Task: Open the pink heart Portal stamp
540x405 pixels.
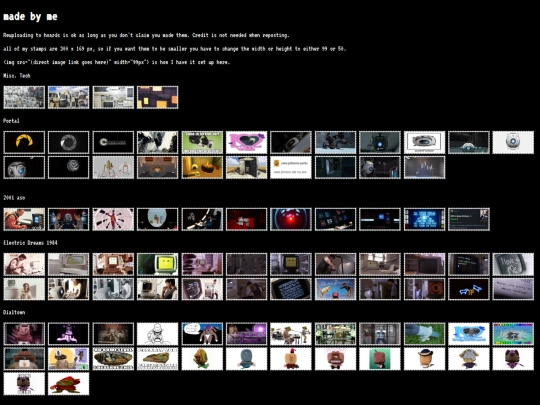Action: point(246,142)
